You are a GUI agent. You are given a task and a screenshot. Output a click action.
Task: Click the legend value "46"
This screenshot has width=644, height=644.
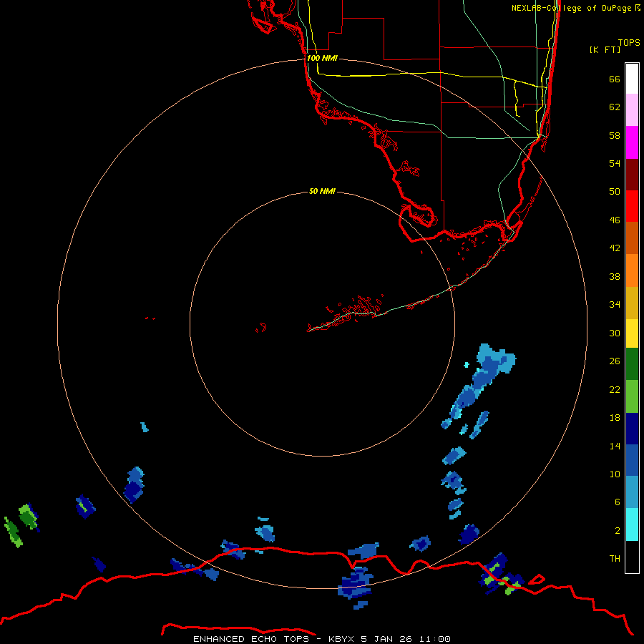pos(615,220)
